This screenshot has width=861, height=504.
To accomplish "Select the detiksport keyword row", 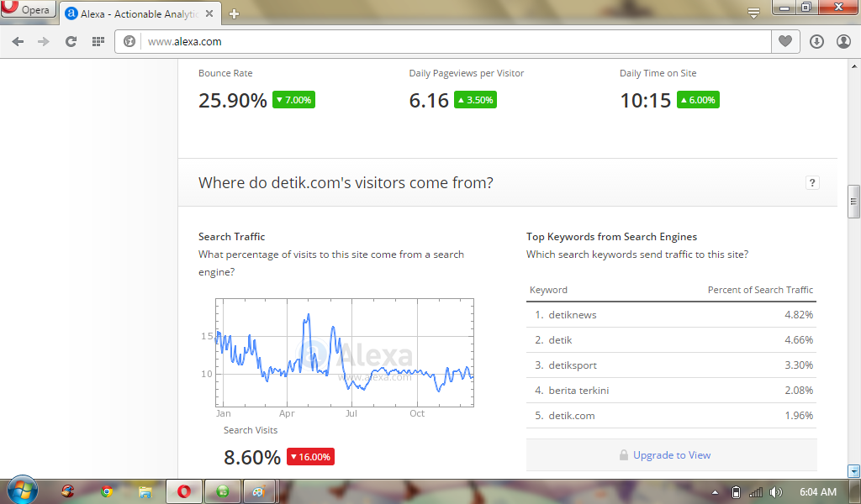I will tap(671, 365).
